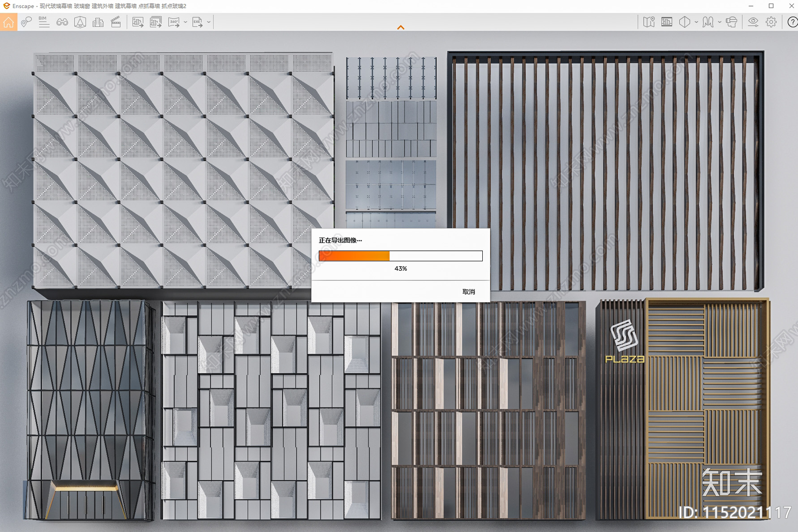The width and height of the screenshot is (798, 532).
Task: Click the Enscape logo in the title bar
Action: [6, 6]
